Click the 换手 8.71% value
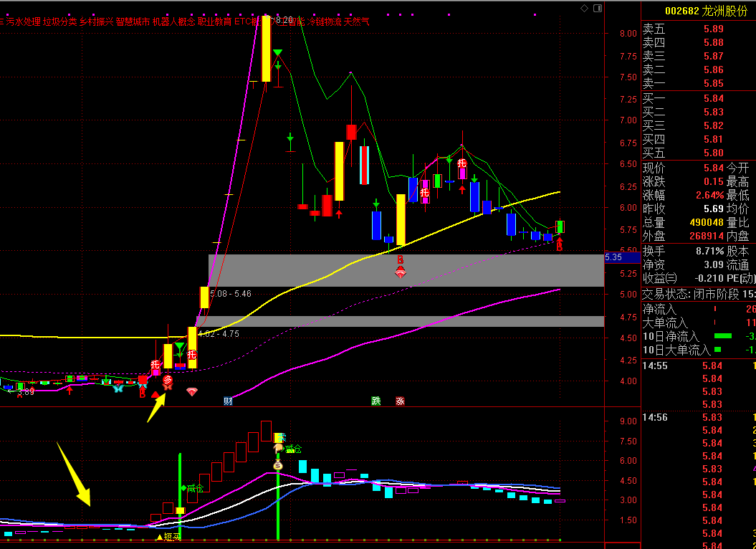 709,251
